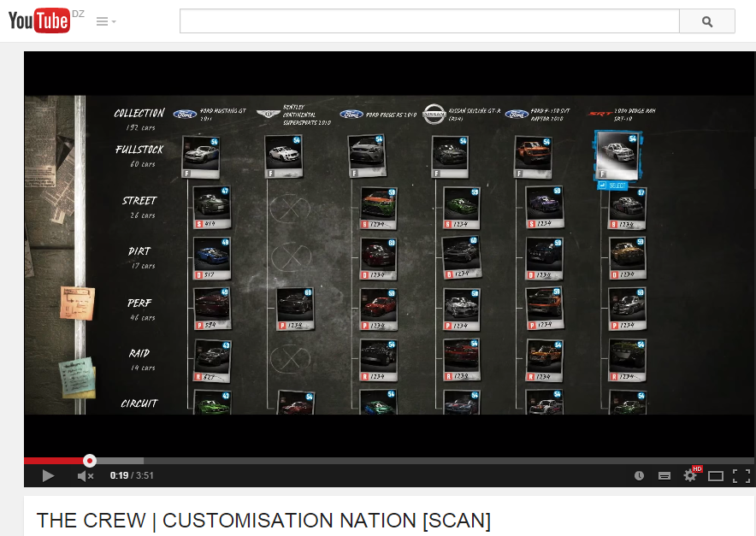Select Nissan Skyline fullstock card
This screenshot has height=536, width=756.
450,157
